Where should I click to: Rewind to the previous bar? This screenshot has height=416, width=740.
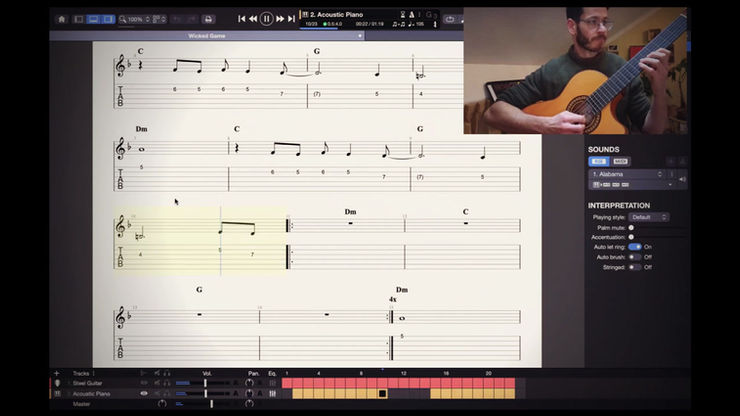tap(253, 19)
